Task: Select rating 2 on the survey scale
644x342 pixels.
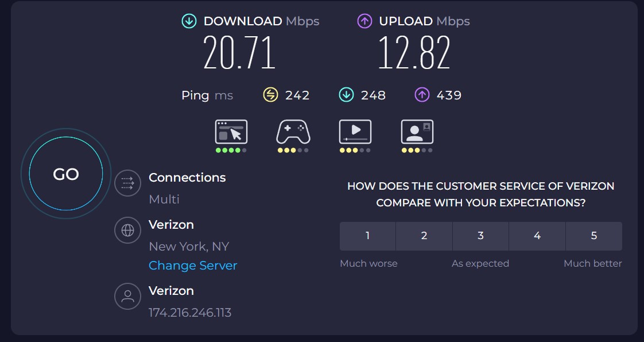Action: pos(424,236)
